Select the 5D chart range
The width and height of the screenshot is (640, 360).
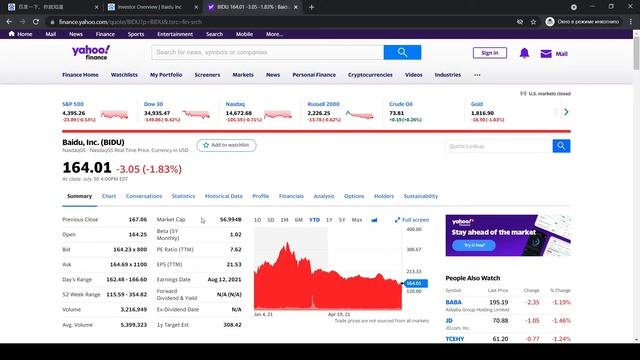click(271, 220)
